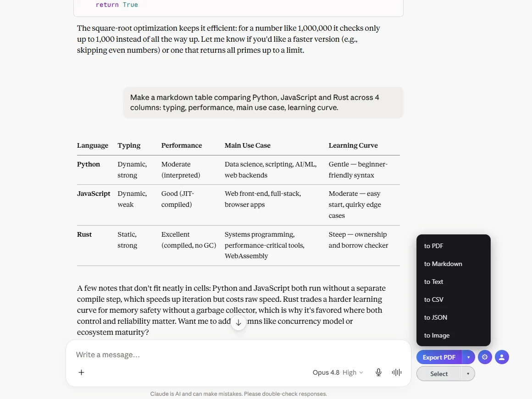The height and width of the screenshot is (399, 532).
Task: Choose 'to Image' export option
Action: [x=453, y=335]
